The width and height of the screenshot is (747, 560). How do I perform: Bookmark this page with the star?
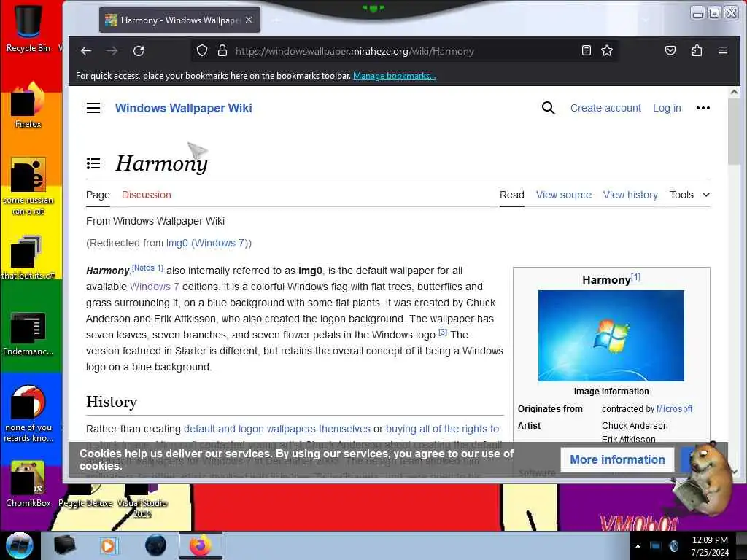607,50
